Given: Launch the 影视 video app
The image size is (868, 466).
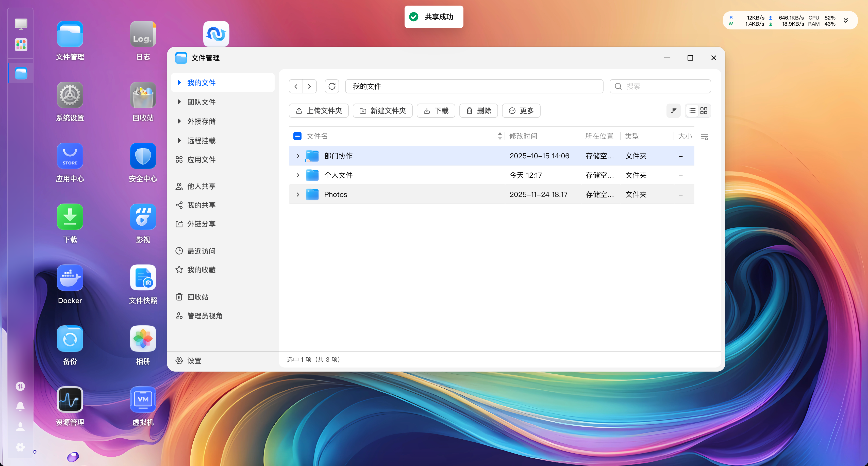Looking at the screenshot, I should point(143,217).
